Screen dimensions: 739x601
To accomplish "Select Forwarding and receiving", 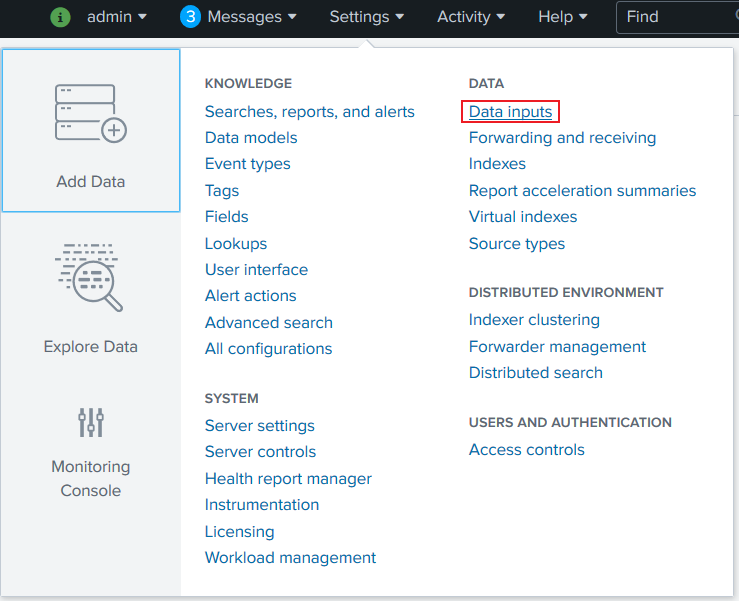I will [x=562, y=138].
